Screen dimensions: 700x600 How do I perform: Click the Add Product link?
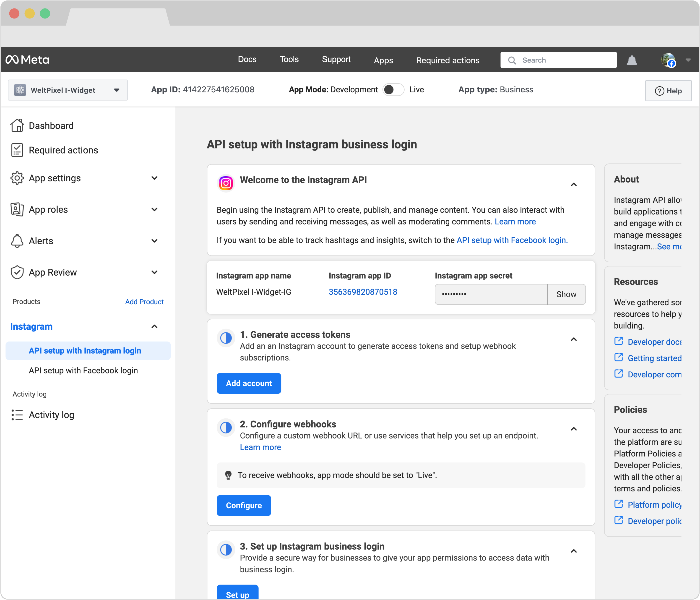coord(144,302)
